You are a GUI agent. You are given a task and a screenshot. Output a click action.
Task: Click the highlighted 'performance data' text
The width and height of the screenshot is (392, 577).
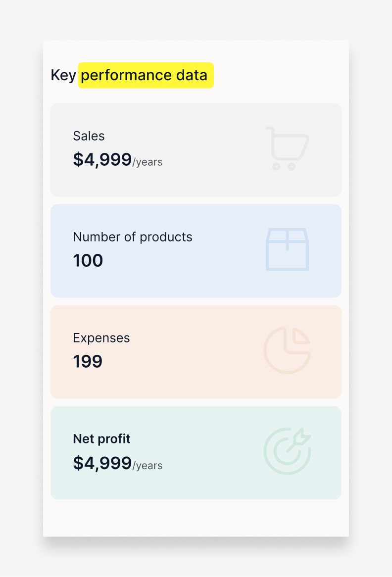point(146,75)
